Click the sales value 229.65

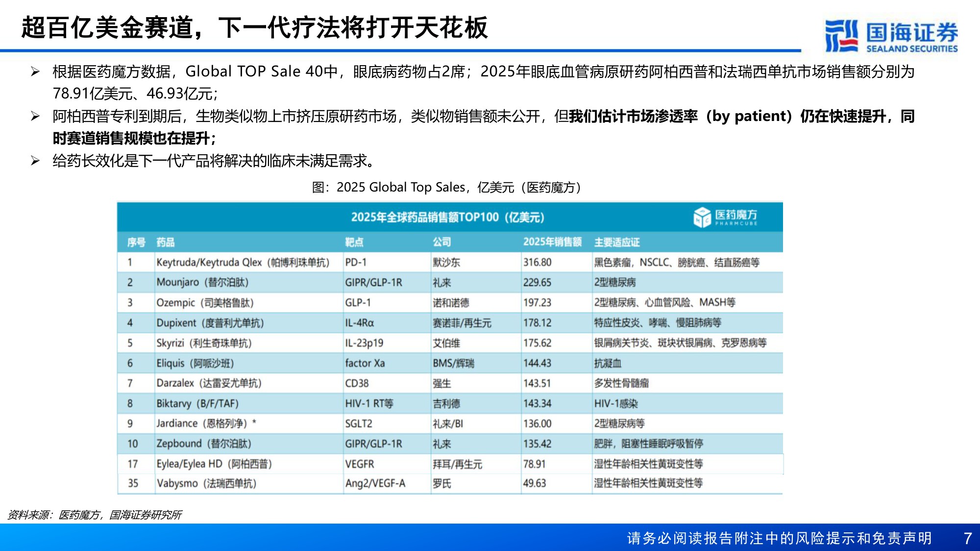538,283
